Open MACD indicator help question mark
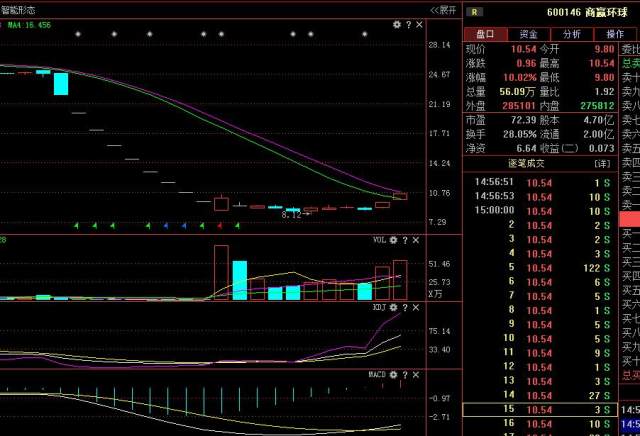The height and width of the screenshot is (436, 640). point(405,374)
